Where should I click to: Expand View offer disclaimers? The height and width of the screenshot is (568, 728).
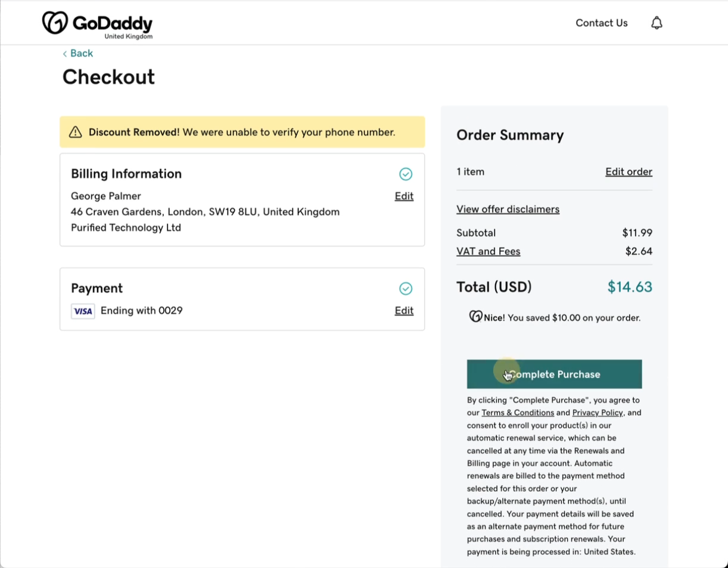508,210
